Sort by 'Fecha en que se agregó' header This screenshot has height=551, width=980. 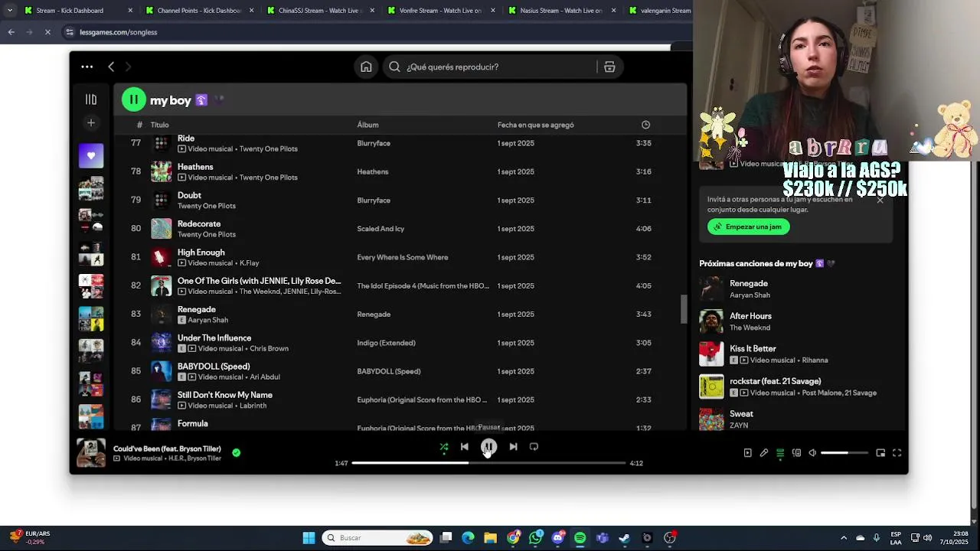coord(535,125)
